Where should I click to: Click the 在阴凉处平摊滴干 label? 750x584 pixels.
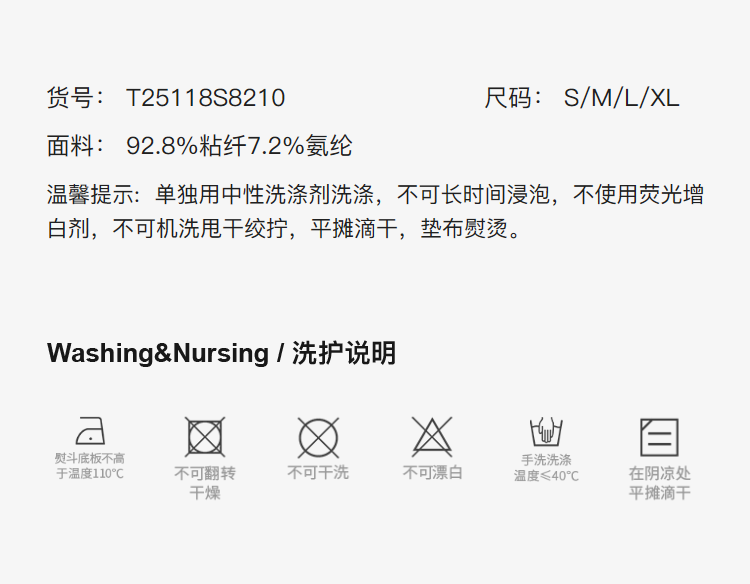click(660, 483)
